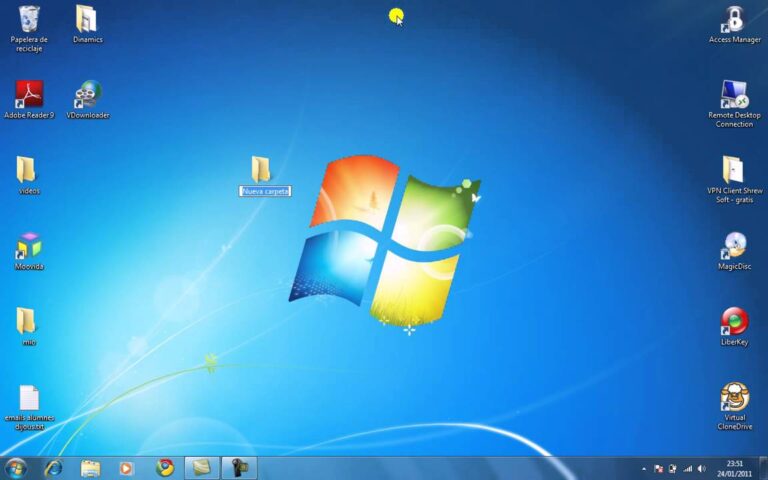This screenshot has width=768, height=480.
Task: Open the LiberKey desktop shortcut
Action: click(x=734, y=321)
